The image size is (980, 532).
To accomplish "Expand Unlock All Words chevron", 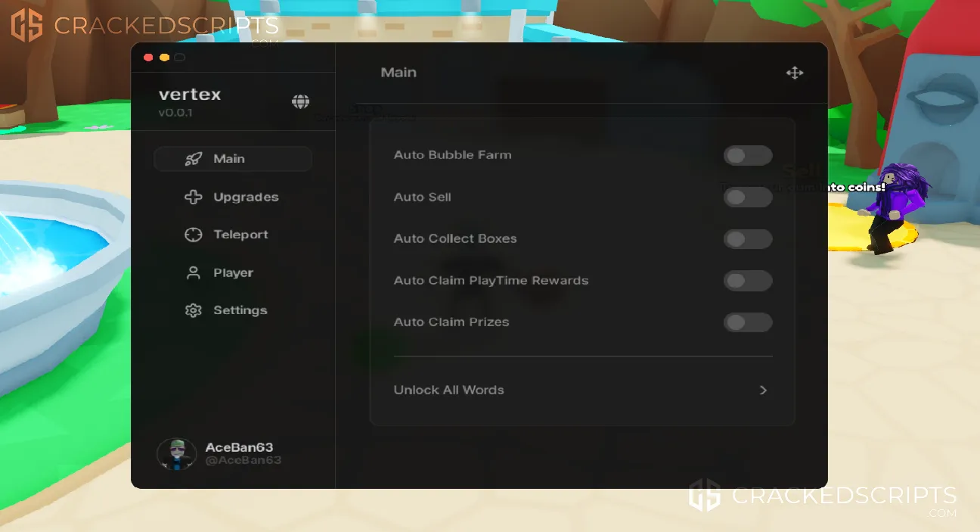I will point(763,390).
